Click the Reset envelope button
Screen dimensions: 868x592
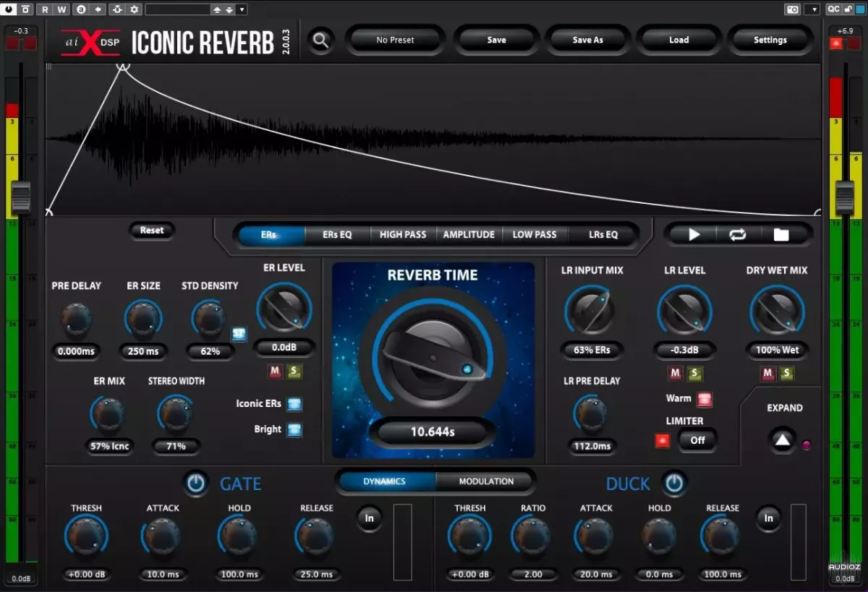pyautogui.click(x=152, y=231)
